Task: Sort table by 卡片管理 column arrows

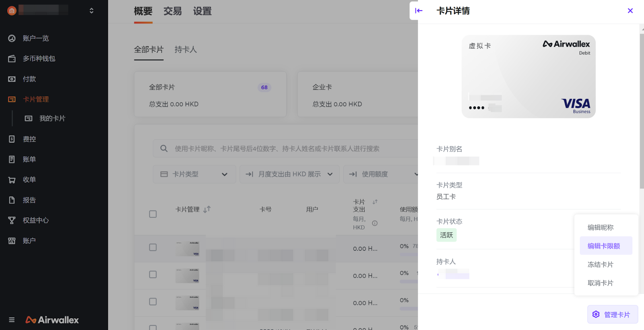Action: (x=207, y=210)
